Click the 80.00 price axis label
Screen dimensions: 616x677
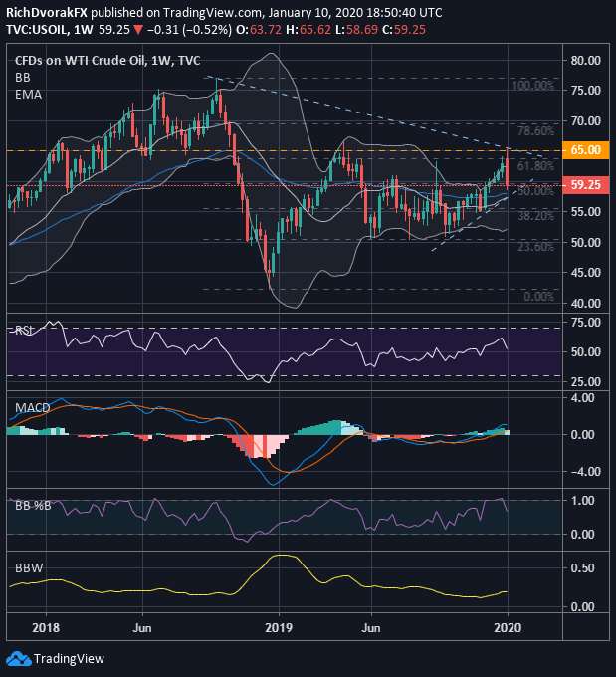coord(586,61)
